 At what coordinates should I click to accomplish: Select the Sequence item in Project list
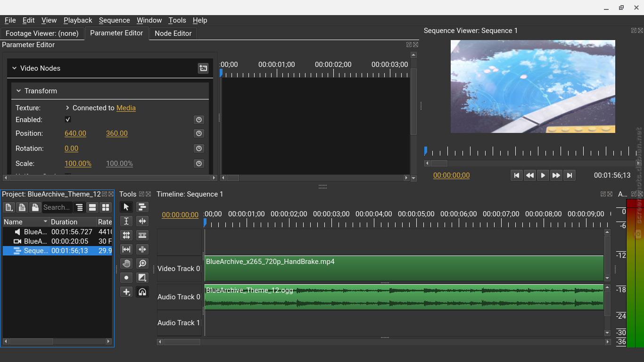pos(58,251)
